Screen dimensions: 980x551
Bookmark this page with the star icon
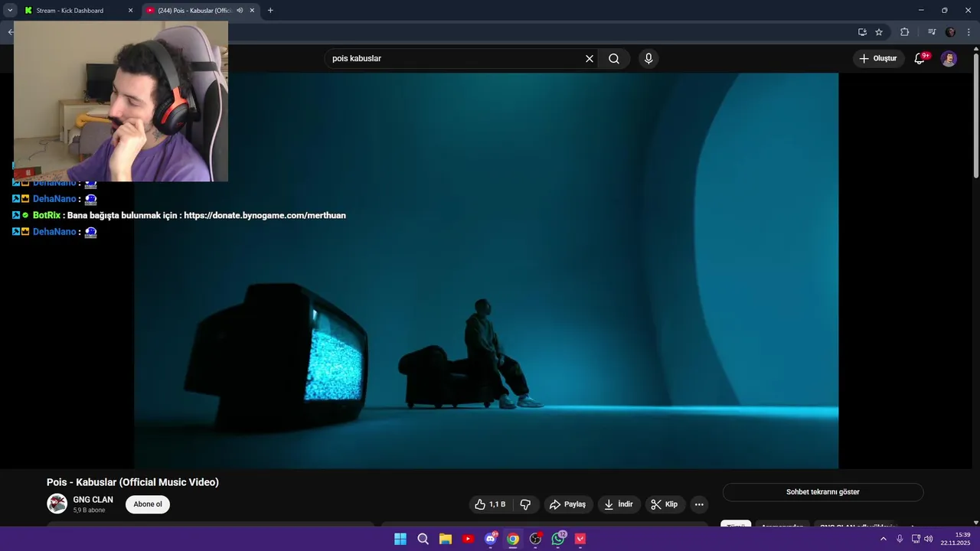(x=879, y=32)
